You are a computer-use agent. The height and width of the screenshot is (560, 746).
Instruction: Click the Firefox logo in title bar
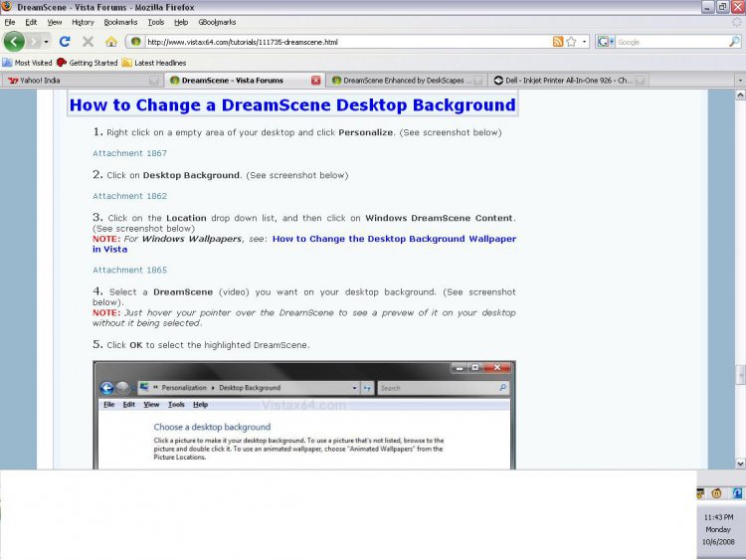pyautogui.click(x=7, y=7)
